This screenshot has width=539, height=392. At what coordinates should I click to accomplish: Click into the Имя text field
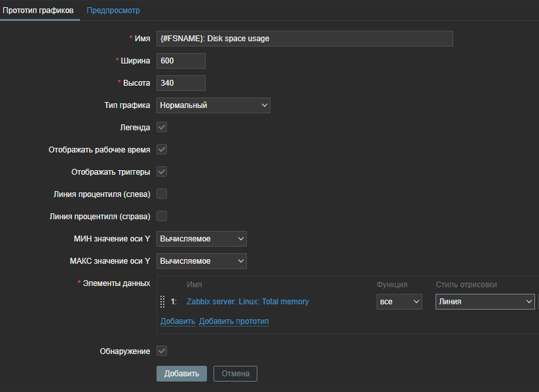305,39
